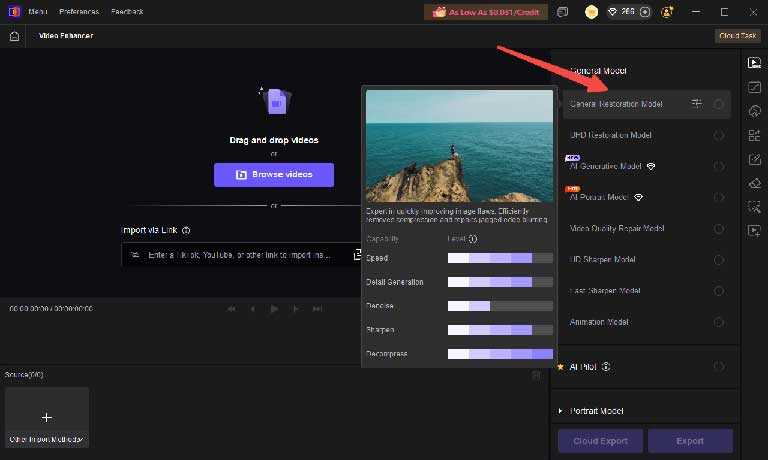Click the Denoise capability level bar
The image size is (768, 460).
(x=500, y=306)
